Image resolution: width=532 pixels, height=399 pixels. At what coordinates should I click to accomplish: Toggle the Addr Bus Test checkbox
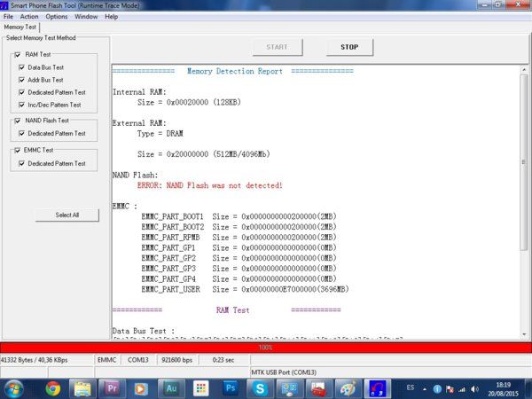click(x=21, y=80)
